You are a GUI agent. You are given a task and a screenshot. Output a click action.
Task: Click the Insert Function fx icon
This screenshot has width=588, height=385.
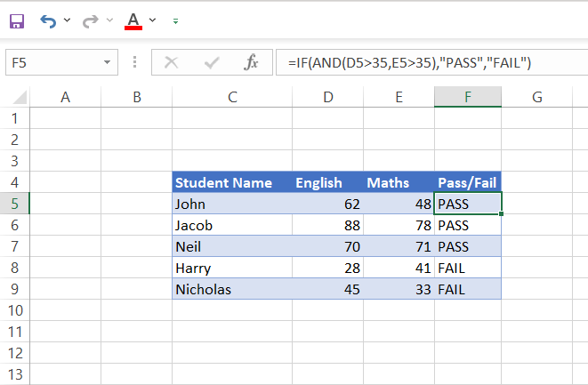[x=251, y=62]
